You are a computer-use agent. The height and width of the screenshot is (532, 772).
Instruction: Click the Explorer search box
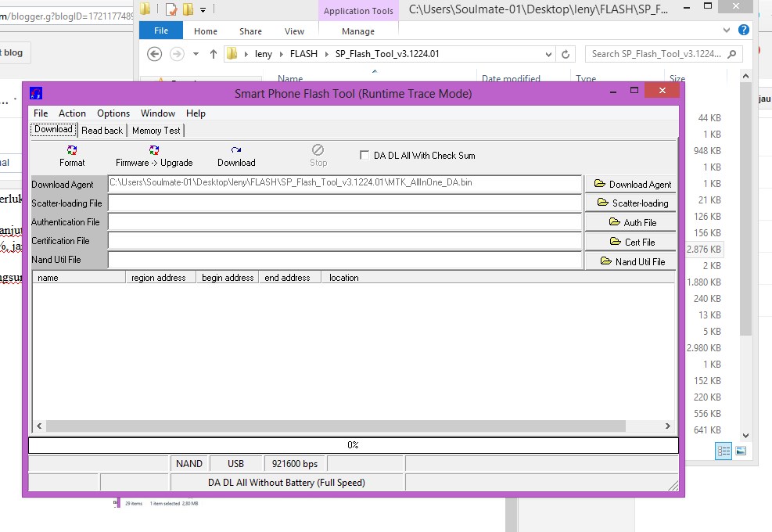[663, 54]
